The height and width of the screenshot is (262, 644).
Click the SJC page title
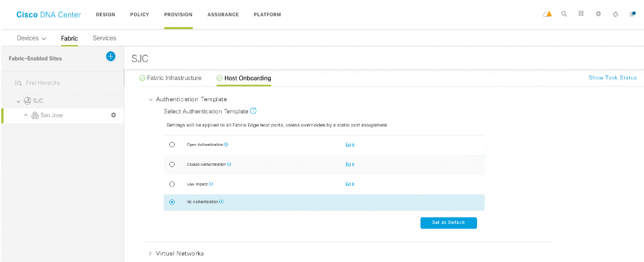(x=140, y=59)
